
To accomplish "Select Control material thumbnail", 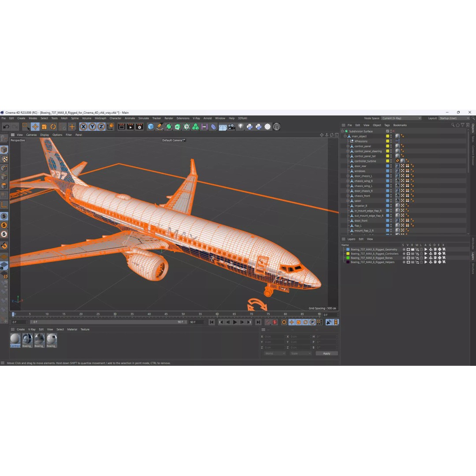I will pos(15,340).
